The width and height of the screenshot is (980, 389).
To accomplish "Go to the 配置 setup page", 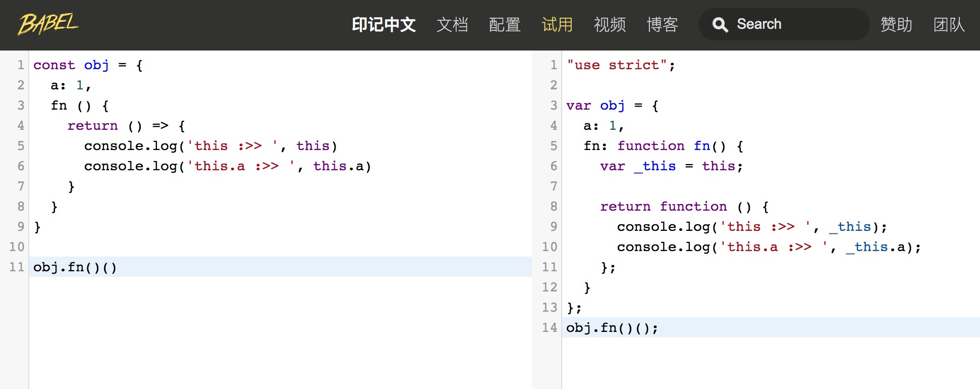I will pos(505,24).
